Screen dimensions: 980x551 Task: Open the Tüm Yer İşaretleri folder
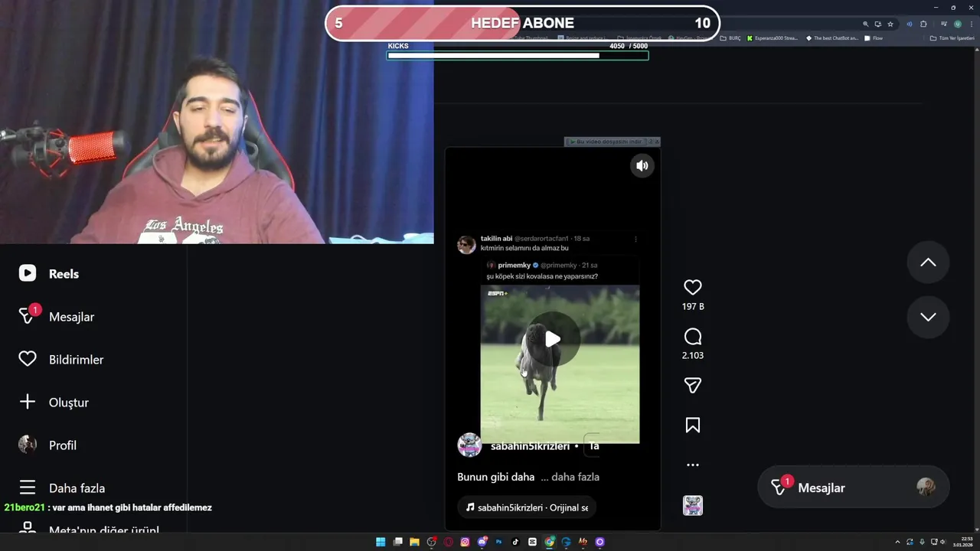952,38
